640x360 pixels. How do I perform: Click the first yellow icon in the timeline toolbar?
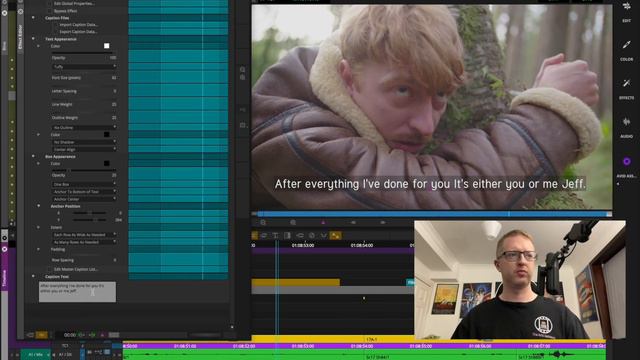coord(255,236)
